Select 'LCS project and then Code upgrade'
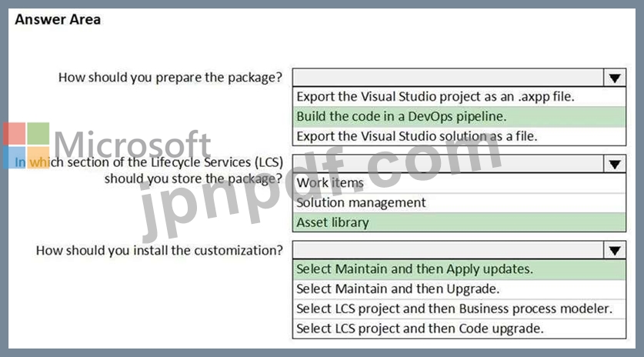 (420, 329)
